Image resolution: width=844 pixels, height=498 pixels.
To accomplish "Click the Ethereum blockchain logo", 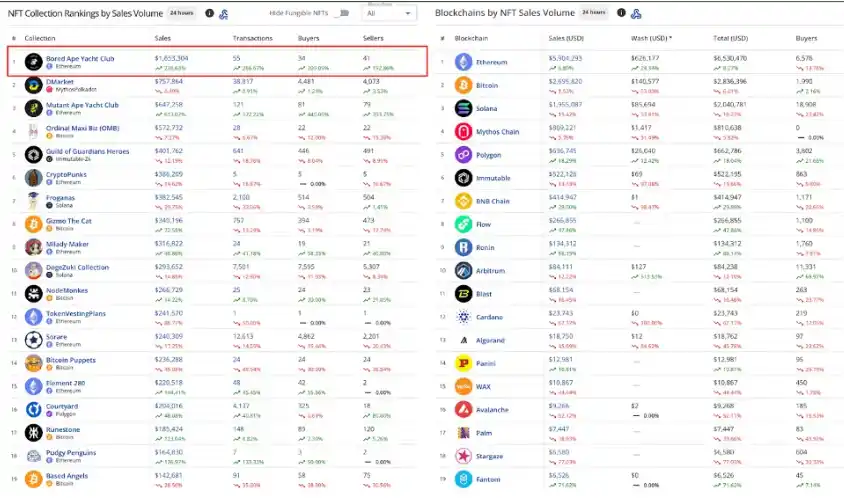I will coord(463,62).
